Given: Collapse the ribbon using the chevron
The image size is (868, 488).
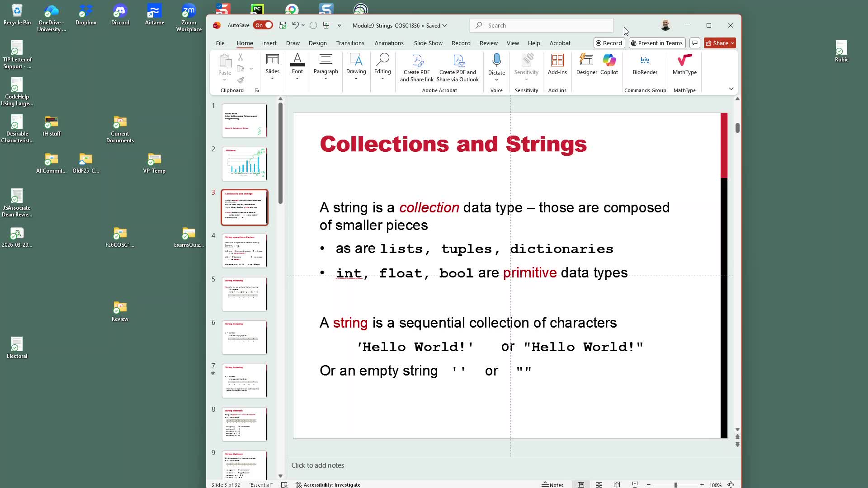Looking at the screenshot, I should 731,89.
